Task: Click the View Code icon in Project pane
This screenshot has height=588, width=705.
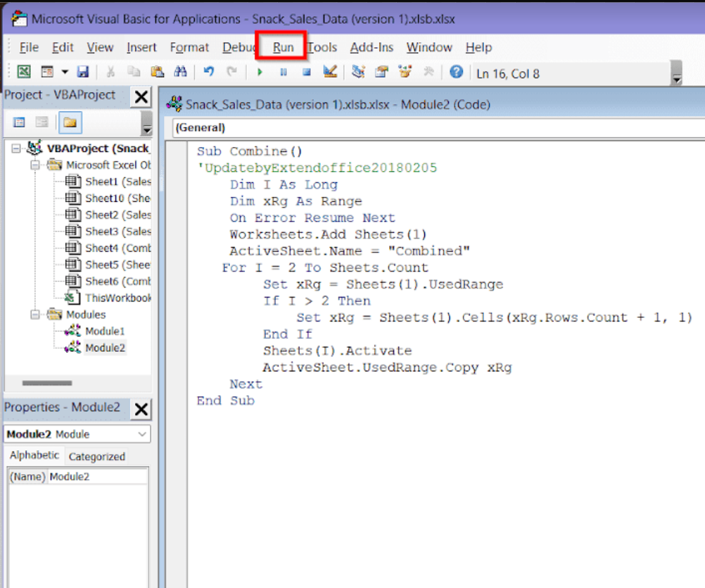Action: point(19,122)
